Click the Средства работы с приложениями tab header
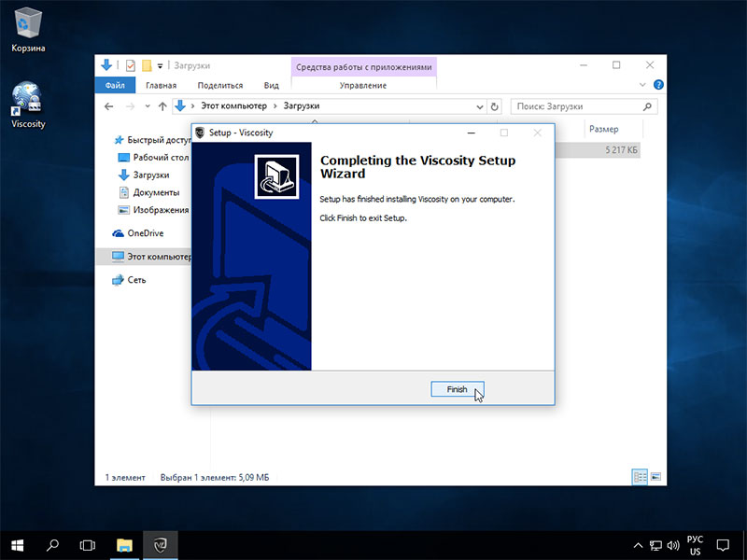Screen dimensions: 747x560 click(364, 67)
